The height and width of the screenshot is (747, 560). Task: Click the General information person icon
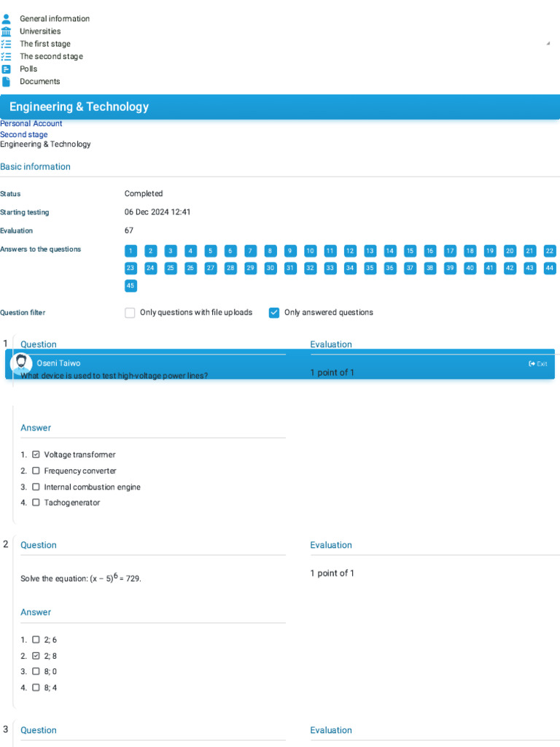[6, 18]
